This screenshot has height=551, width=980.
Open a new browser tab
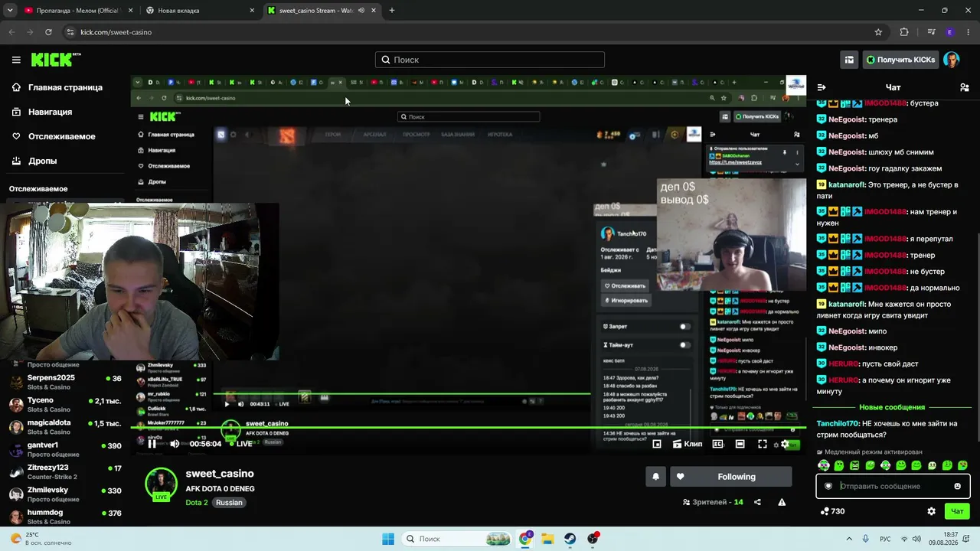392,11
